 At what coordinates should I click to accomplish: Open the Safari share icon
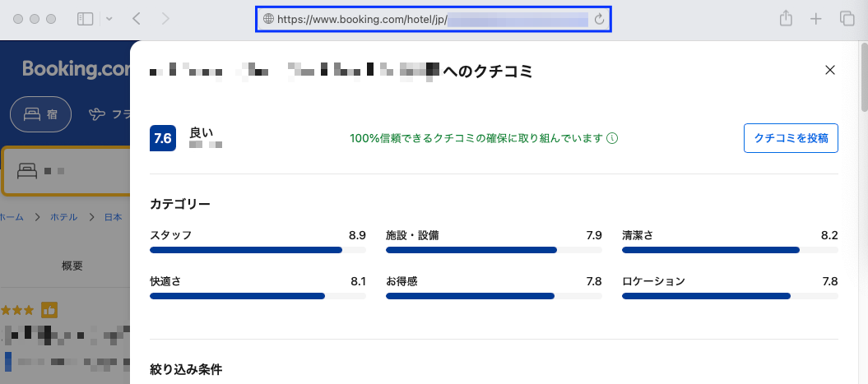pyautogui.click(x=786, y=19)
